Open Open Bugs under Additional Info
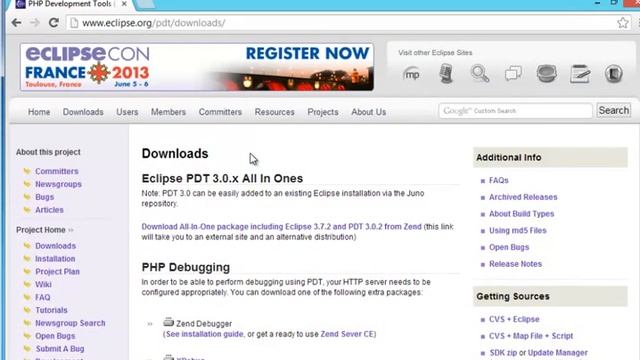The width and height of the screenshot is (640, 360). 509,247
